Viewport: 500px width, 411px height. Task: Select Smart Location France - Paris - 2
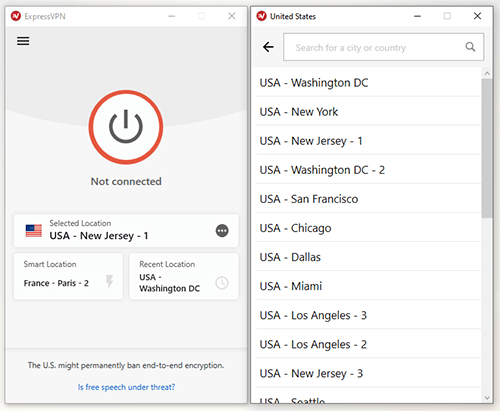tap(68, 276)
